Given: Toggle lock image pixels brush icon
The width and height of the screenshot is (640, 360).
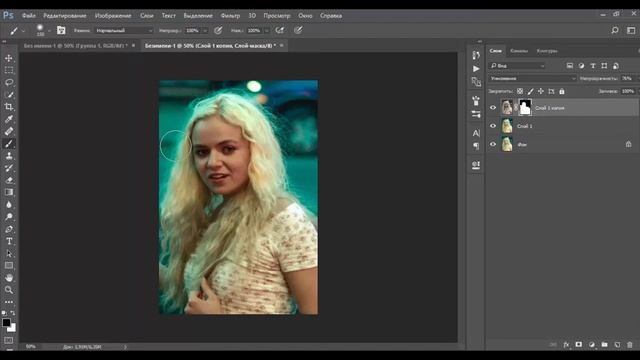Looking at the screenshot, I should coord(530,91).
